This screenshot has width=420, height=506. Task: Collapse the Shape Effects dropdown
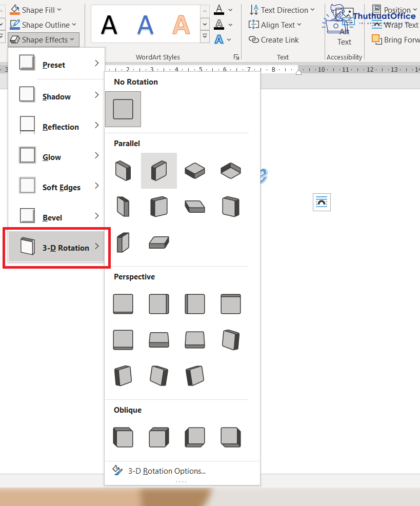[x=43, y=39]
